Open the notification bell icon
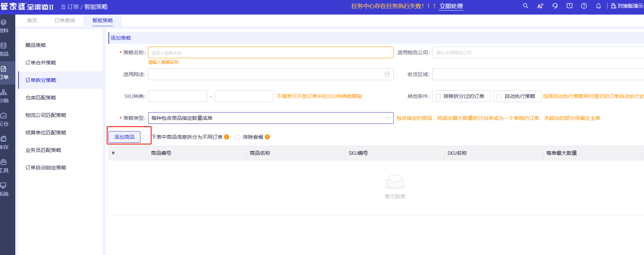644x255 pixels. coord(599,6)
